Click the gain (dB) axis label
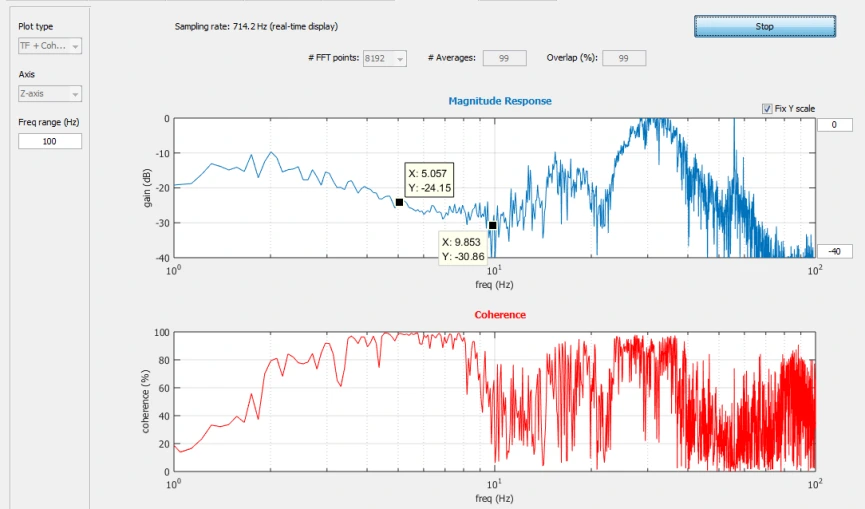The image size is (865, 509). tap(147, 188)
